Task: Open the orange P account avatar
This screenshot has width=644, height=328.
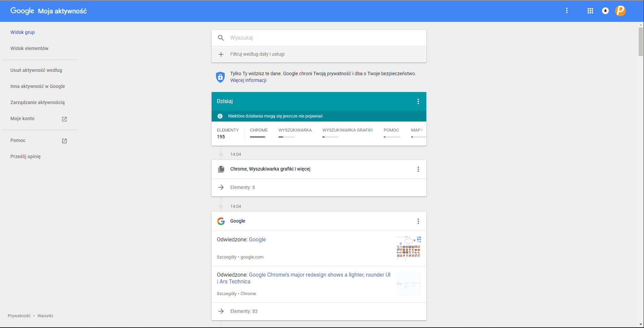Action: pos(621,11)
